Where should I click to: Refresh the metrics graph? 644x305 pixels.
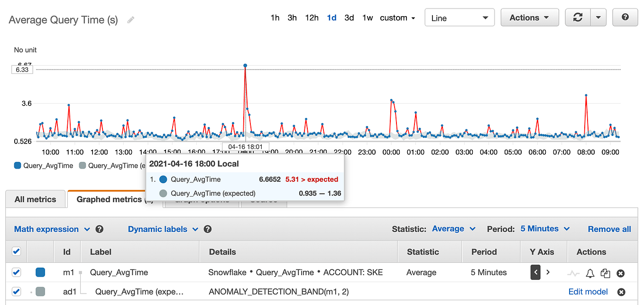click(x=578, y=17)
